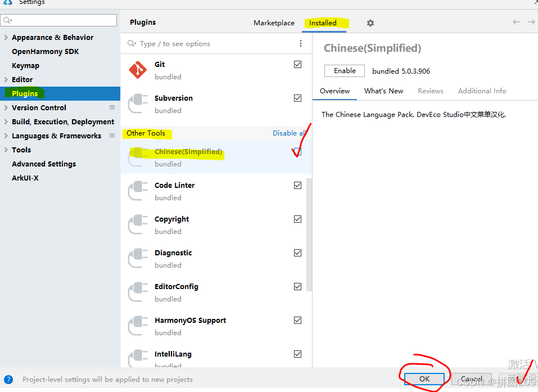Click the HarmonyOS Support plugin icon
Viewport: 538px width, 392px height.
[x=138, y=326]
